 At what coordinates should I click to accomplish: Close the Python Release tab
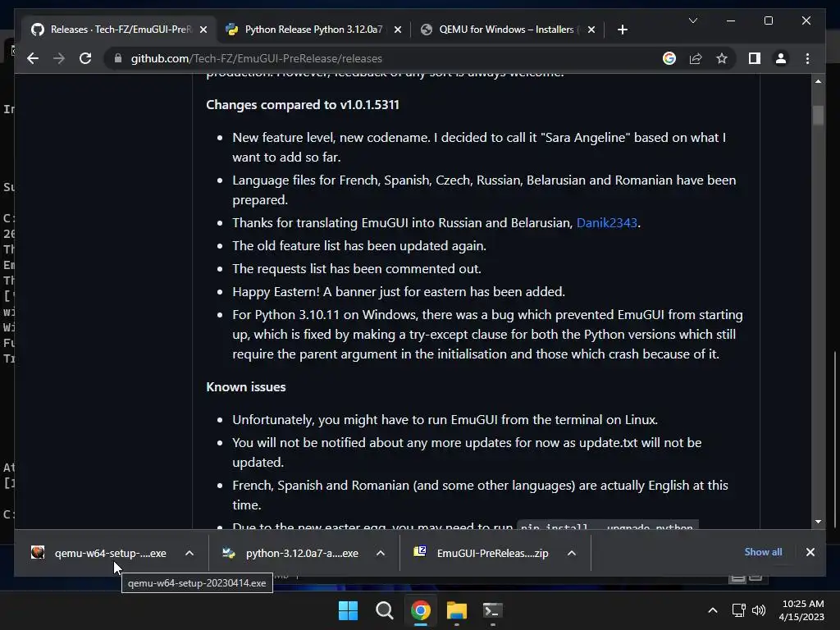(398, 30)
